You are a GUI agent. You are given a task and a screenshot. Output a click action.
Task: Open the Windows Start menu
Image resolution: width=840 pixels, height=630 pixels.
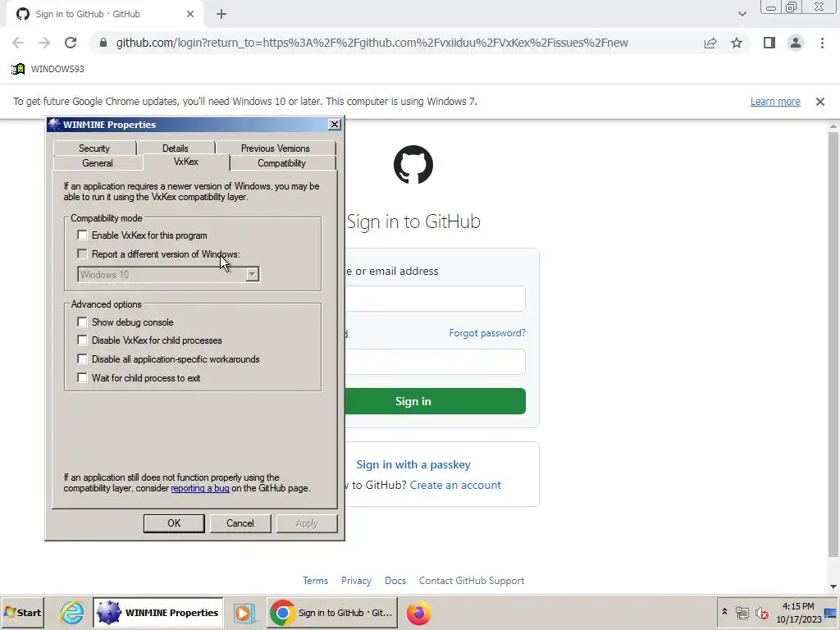tap(22, 613)
